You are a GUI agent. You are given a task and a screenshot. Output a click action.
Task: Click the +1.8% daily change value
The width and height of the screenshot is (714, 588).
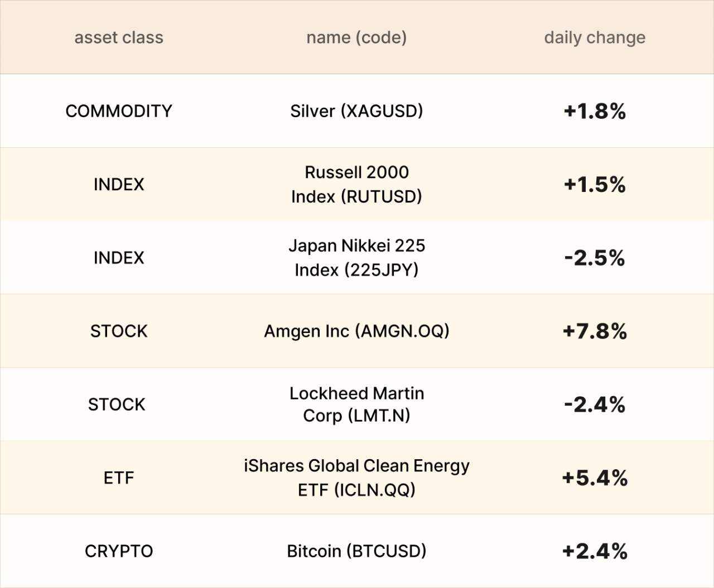click(595, 111)
